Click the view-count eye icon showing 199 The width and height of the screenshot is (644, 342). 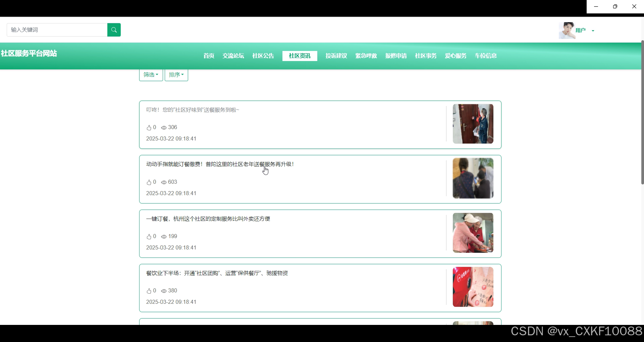pyautogui.click(x=164, y=237)
